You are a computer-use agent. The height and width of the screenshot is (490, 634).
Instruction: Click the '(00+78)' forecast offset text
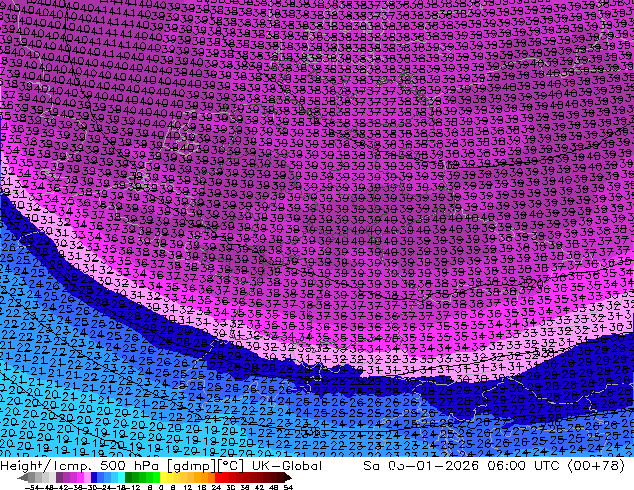point(596,466)
